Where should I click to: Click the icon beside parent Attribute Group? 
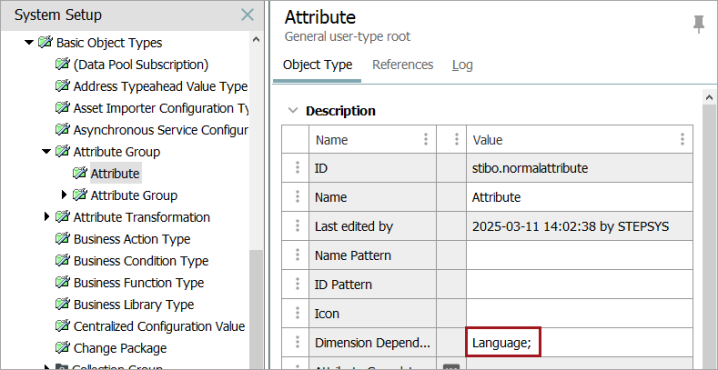point(63,152)
